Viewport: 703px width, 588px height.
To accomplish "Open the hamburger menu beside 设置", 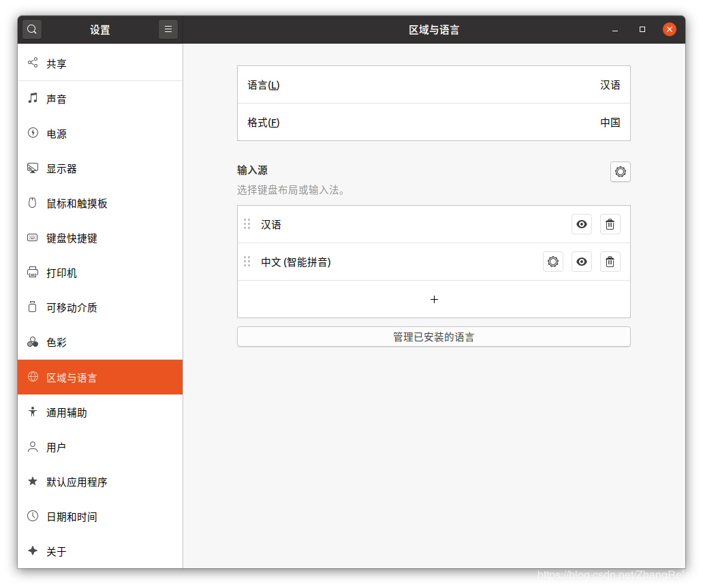I will [168, 29].
